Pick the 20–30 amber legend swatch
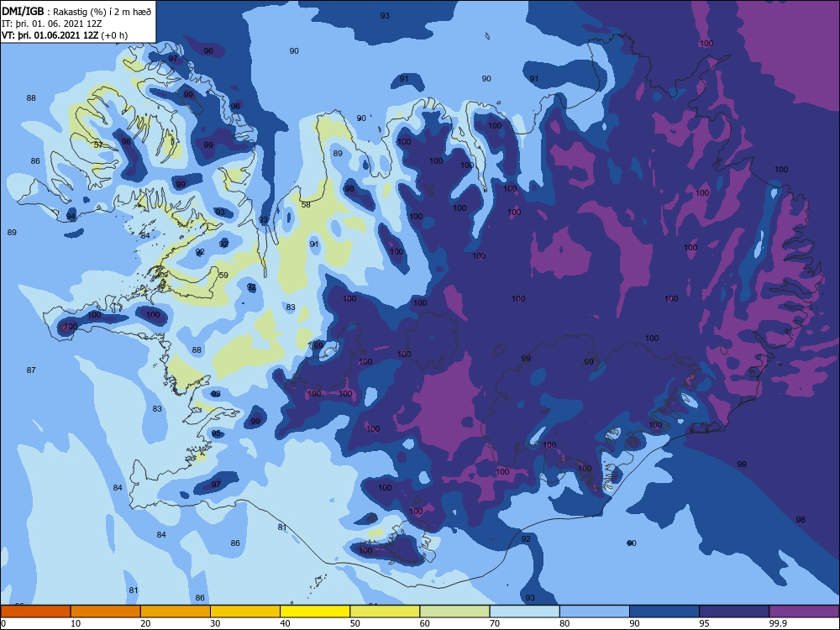The height and width of the screenshot is (630, 840). [x=176, y=612]
